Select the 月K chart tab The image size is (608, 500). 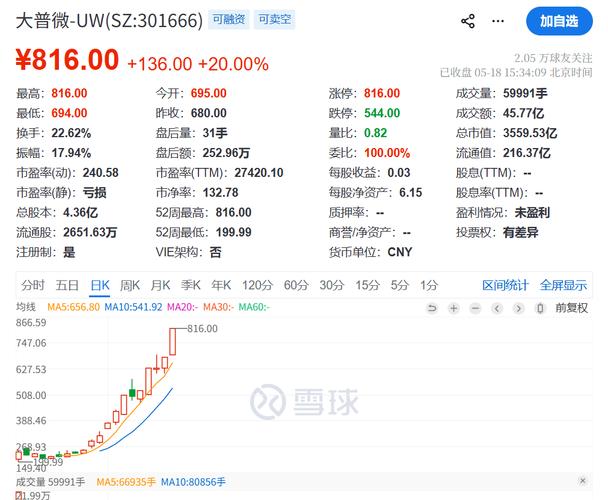click(x=161, y=285)
